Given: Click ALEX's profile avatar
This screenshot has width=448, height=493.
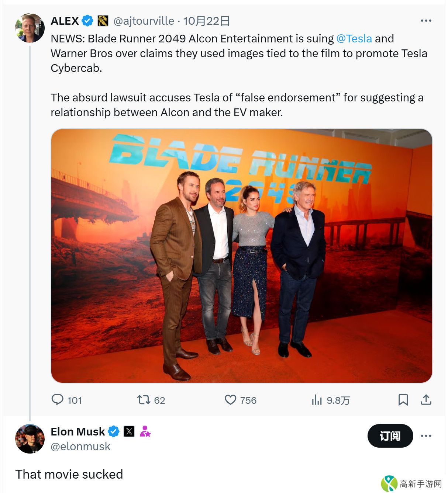Looking at the screenshot, I should click(x=30, y=28).
